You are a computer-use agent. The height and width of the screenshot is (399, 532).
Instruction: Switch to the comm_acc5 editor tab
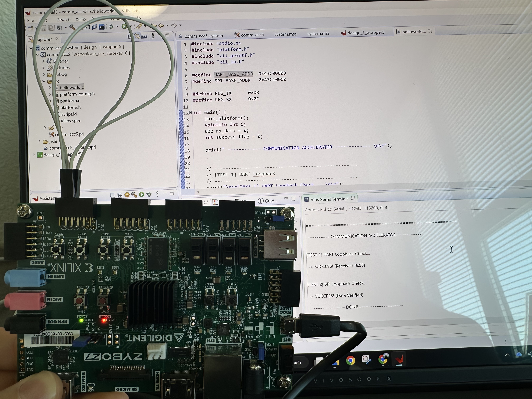pos(249,35)
